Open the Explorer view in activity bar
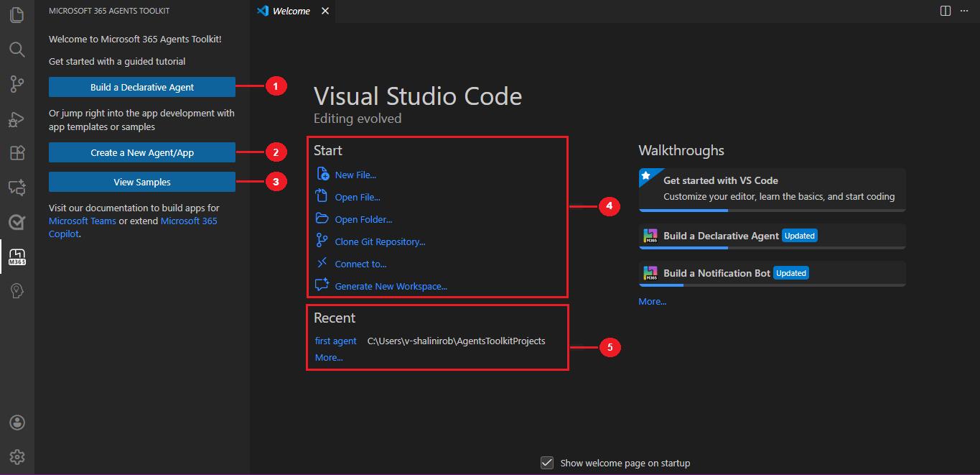980x475 pixels. point(17,14)
